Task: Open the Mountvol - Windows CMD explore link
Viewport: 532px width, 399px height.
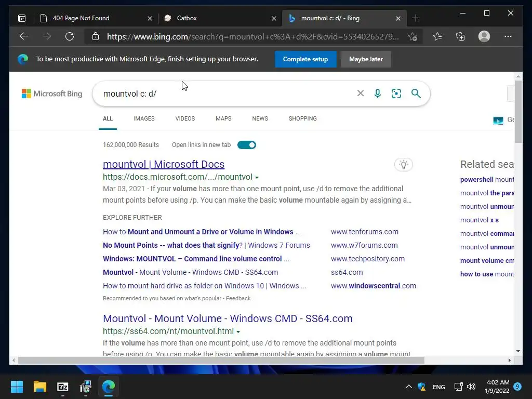Action: (x=190, y=272)
